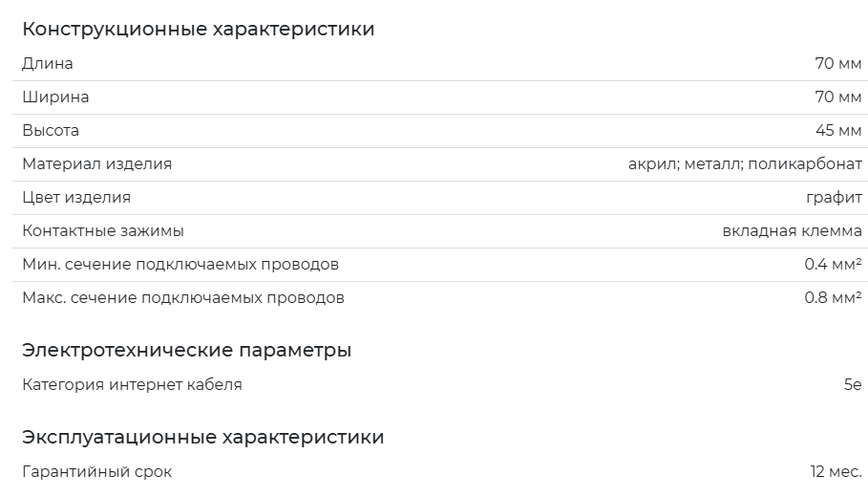The height and width of the screenshot is (497, 868).
Task: Select the вкладная клемма value
Action: pos(793,231)
